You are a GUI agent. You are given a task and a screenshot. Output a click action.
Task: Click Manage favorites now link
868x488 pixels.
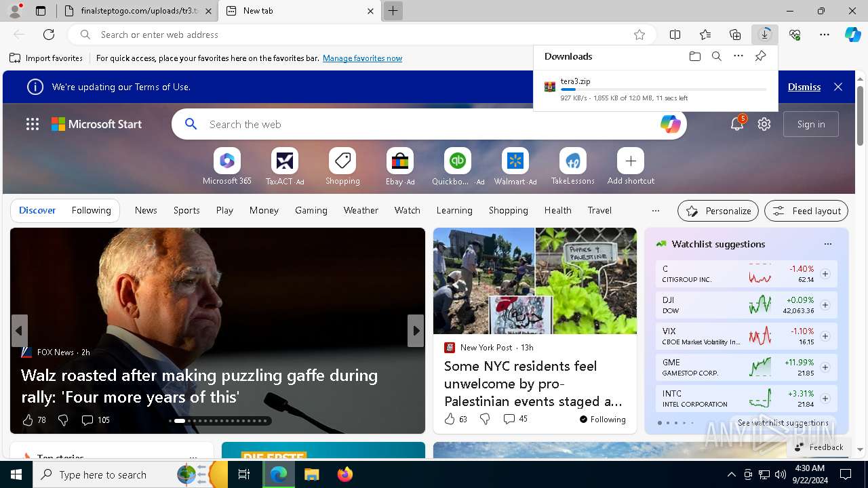coord(362,58)
